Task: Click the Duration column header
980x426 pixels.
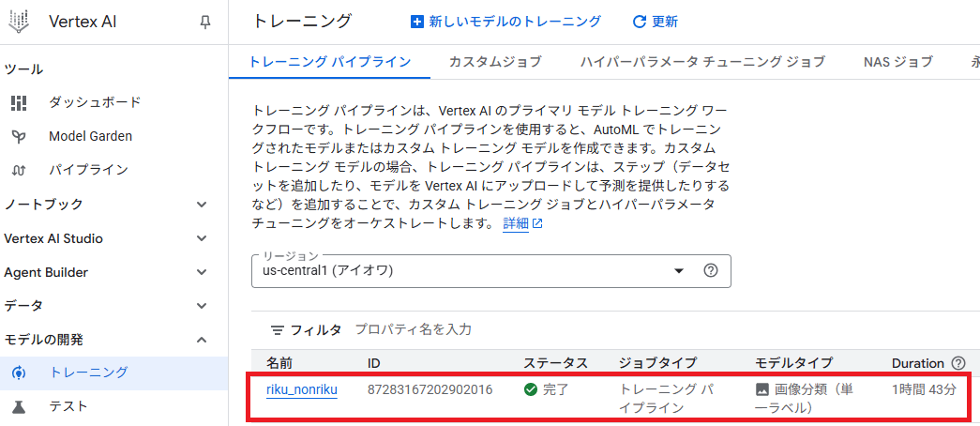Action: (917, 363)
